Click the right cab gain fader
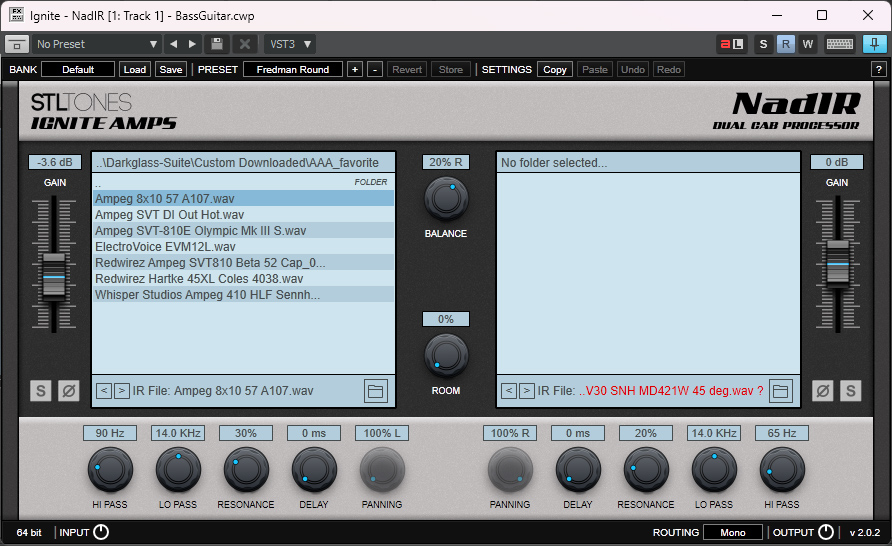This screenshot has width=892, height=546. click(x=837, y=264)
